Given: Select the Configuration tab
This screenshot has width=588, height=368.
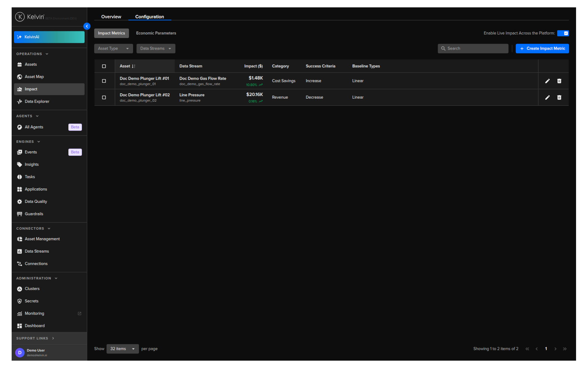Looking at the screenshot, I should coord(149,17).
